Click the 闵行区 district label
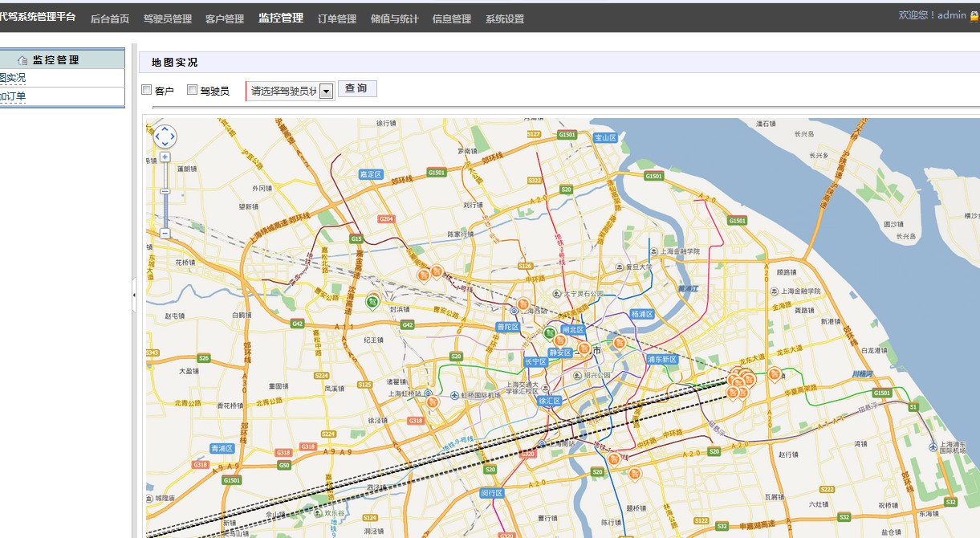Viewport: 980px width, 538px height. click(x=491, y=493)
